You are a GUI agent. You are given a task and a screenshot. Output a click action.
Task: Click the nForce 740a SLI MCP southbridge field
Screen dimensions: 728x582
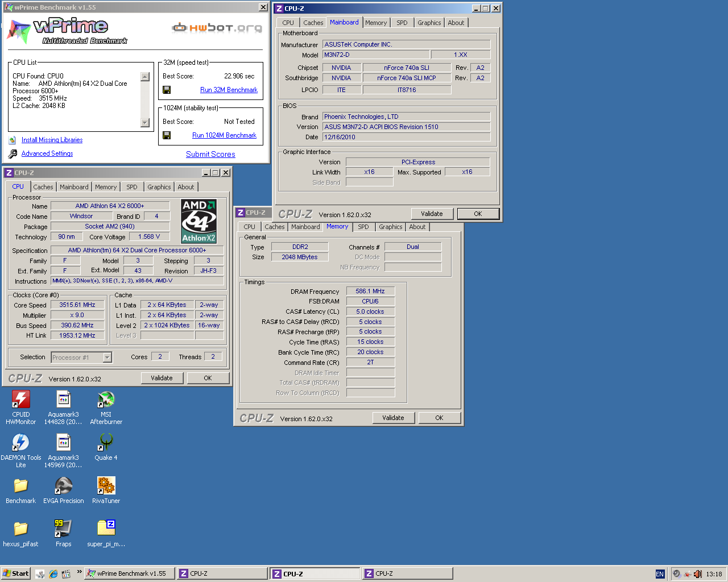pos(407,78)
